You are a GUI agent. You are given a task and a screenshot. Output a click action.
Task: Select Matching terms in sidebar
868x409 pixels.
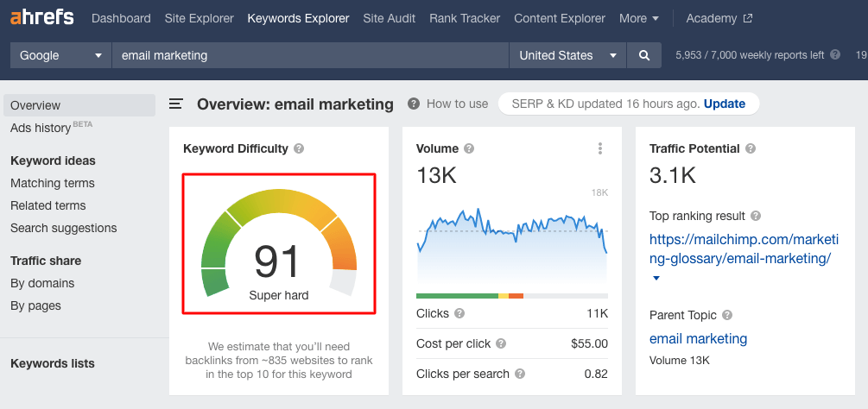click(53, 183)
